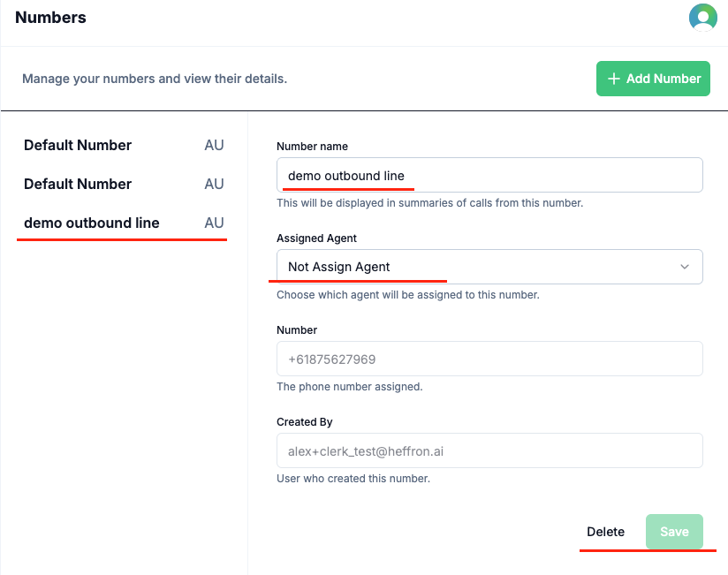Viewport: 728px width, 575px height.
Task: Click the Created By email field
Action: 489,450
